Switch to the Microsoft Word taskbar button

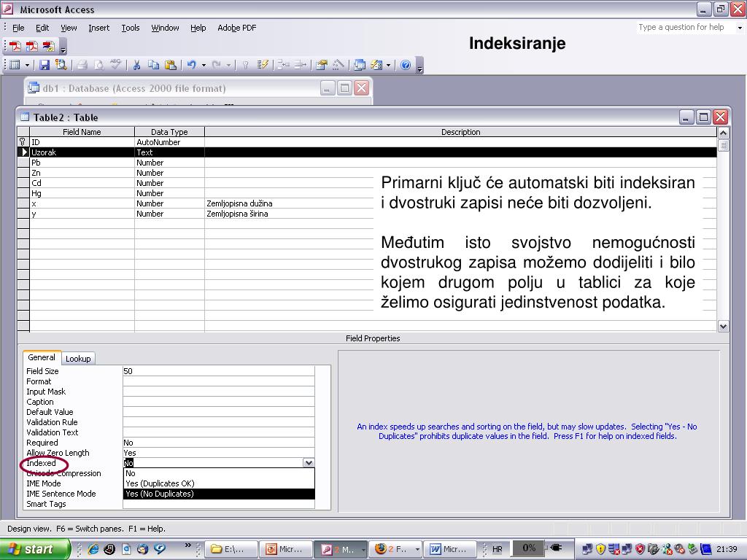(449, 549)
